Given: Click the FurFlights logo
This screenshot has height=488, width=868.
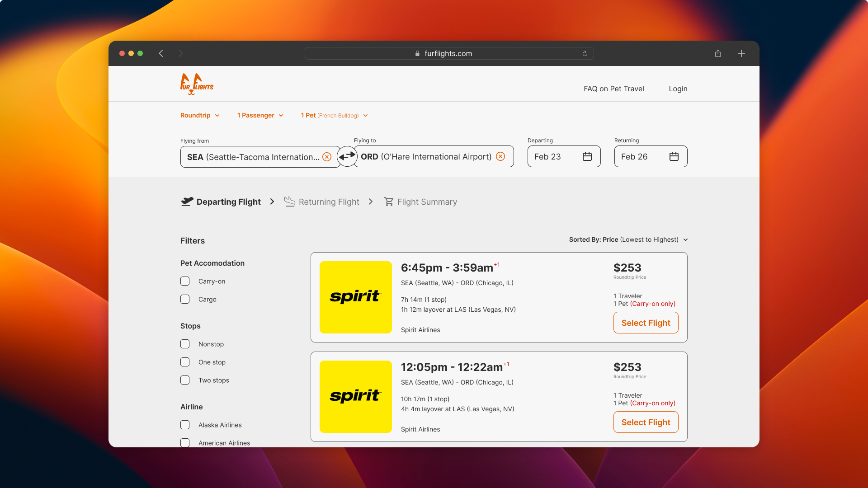Looking at the screenshot, I should [197, 84].
